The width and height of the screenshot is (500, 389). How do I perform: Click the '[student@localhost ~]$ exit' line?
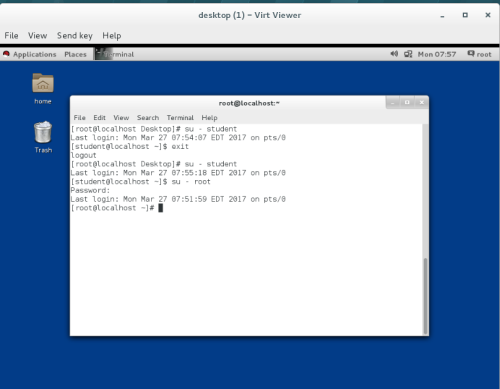130,147
